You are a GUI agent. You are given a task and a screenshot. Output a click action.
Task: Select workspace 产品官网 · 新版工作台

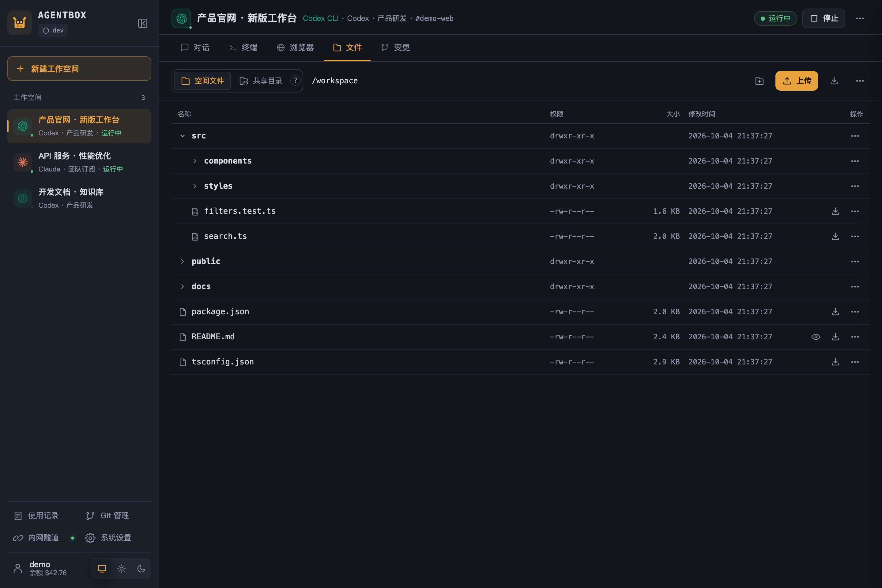pyautogui.click(x=79, y=126)
